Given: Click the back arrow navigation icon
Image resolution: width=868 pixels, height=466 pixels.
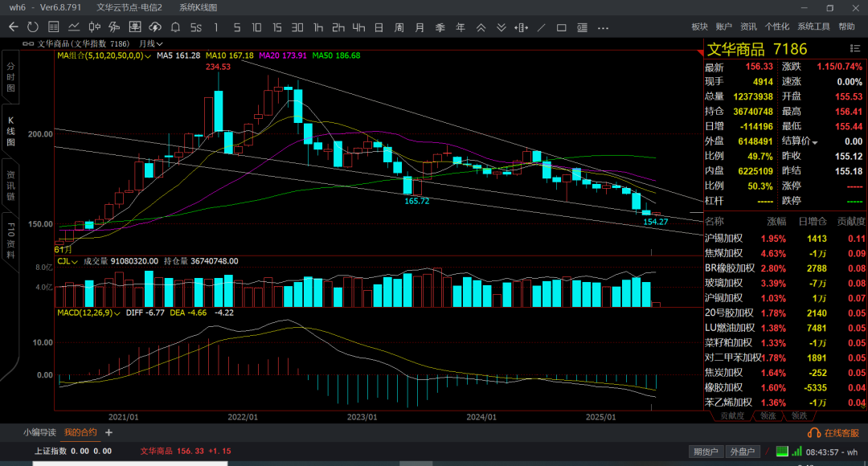Looking at the screenshot, I should (x=13, y=27).
